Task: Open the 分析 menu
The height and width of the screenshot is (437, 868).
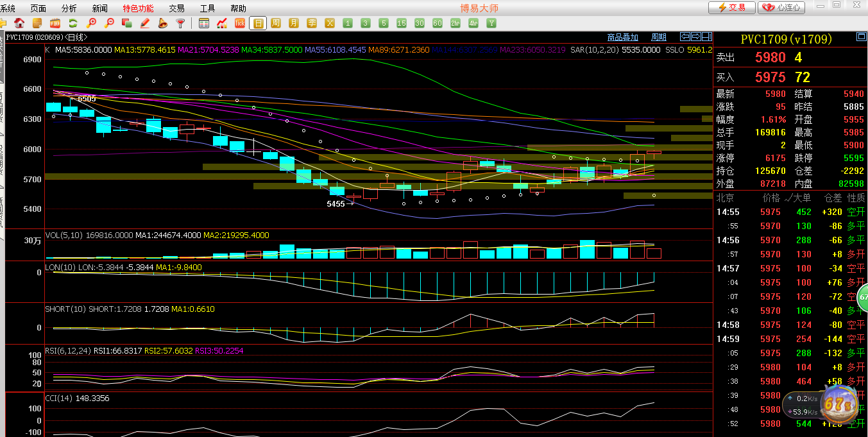Action: point(69,8)
